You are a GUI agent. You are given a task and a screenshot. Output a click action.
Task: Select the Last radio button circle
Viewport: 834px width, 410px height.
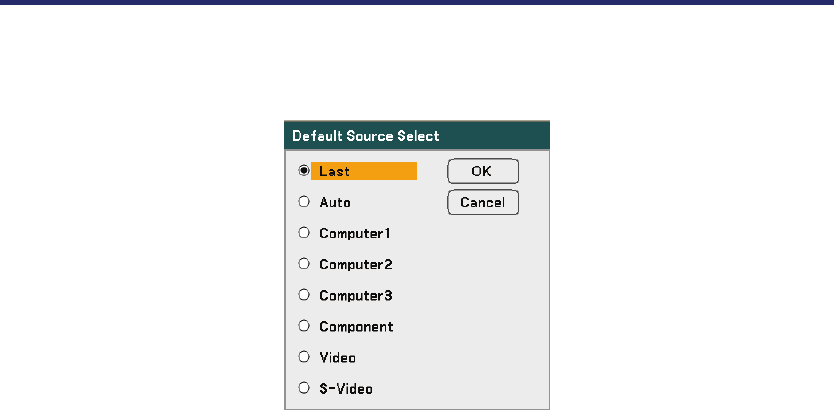(x=304, y=171)
